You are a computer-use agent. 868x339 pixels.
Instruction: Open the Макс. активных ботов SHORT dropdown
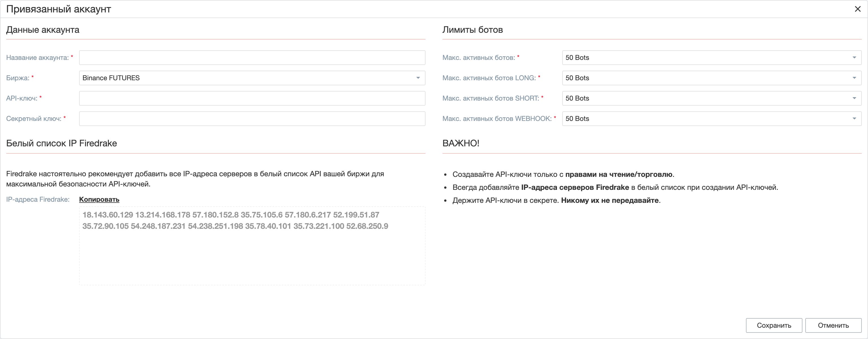(x=712, y=98)
